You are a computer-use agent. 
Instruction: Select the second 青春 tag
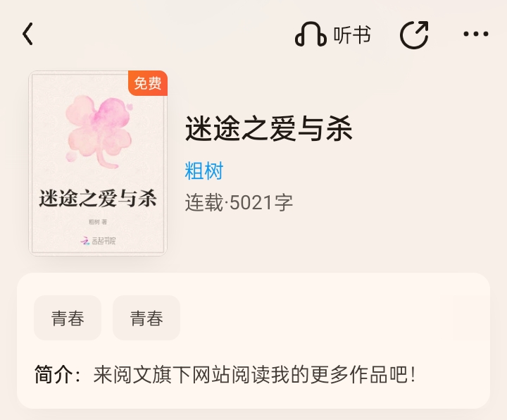[x=146, y=318]
